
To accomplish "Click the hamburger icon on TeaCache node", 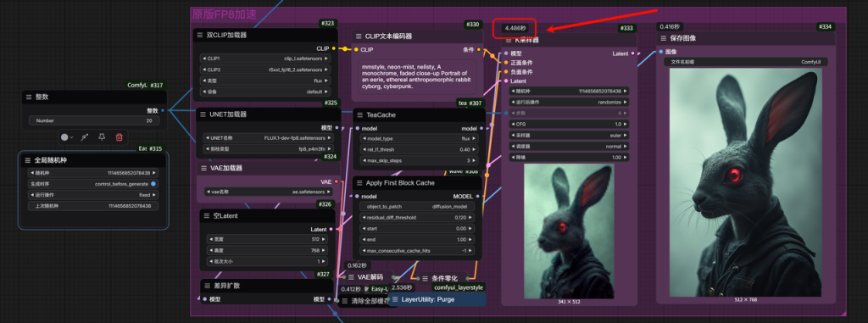I will pyautogui.click(x=359, y=115).
